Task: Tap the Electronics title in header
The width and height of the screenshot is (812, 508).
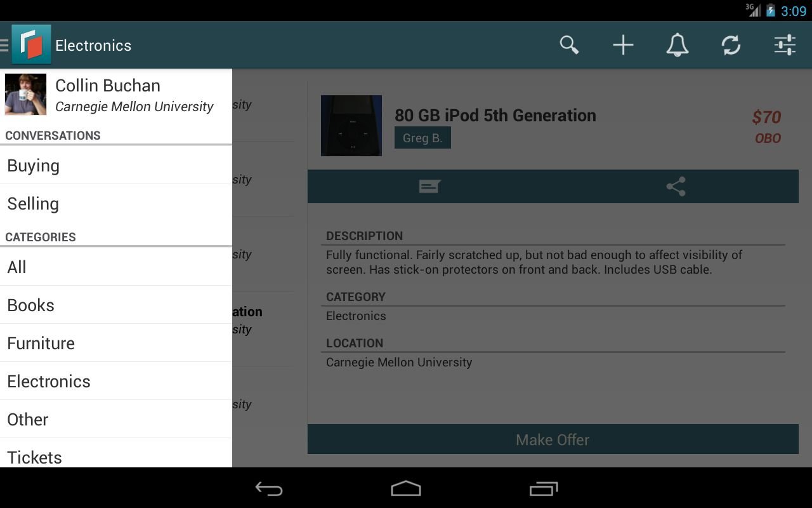Action: coord(93,45)
